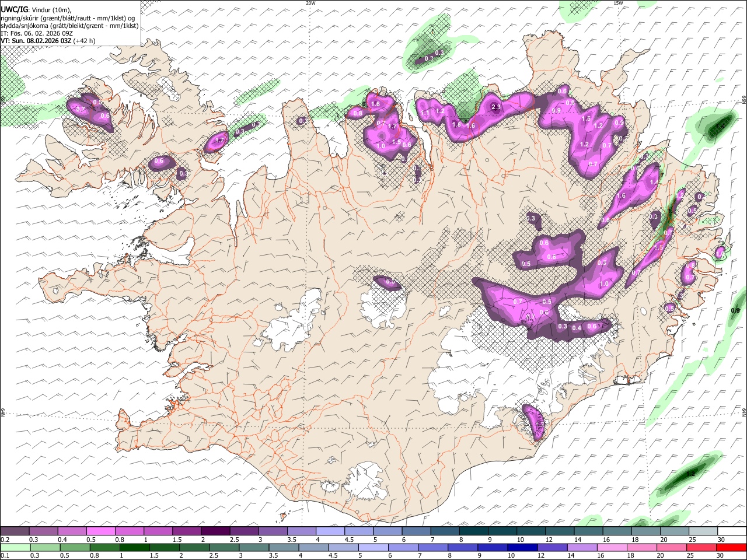Click the black '0.9' value off the east coast
Viewport: 747px width, 560px height.
735,311
